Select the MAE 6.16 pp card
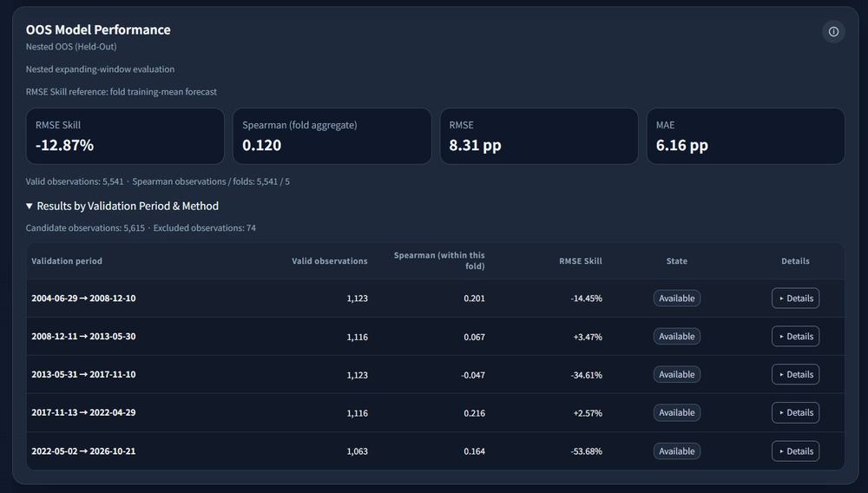868x493 pixels. point(746,136)
